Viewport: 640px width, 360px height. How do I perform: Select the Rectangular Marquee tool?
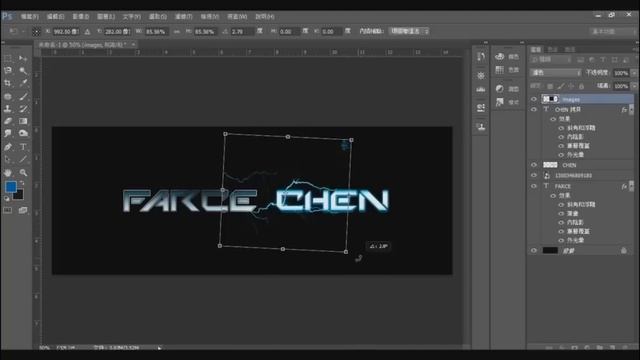[8, 59]
